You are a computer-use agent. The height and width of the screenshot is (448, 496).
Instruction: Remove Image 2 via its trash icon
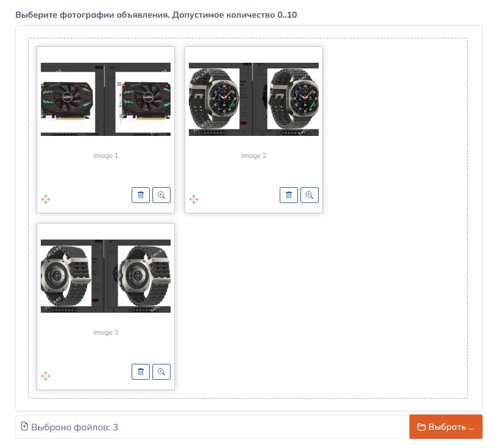point(289,195)
